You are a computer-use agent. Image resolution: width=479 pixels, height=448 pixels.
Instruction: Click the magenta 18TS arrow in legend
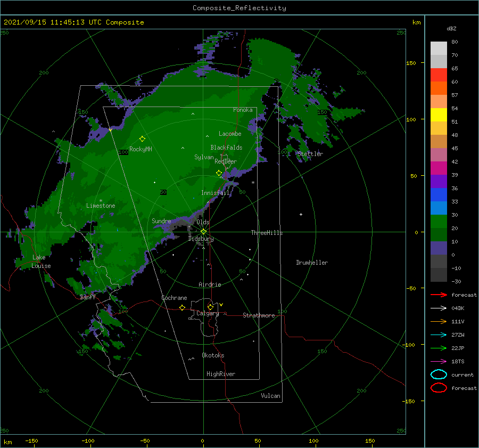pyautogui.click(x=439, y=362)
